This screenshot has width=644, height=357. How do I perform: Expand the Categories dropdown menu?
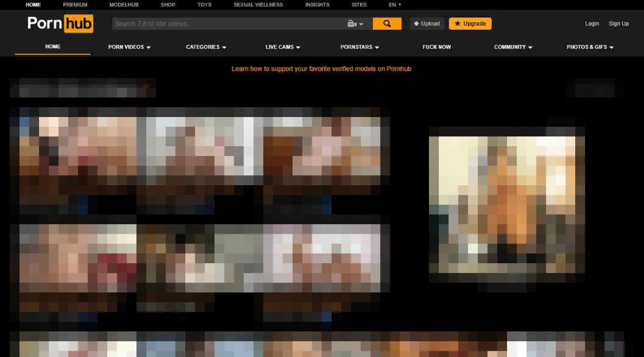[206, 47]
